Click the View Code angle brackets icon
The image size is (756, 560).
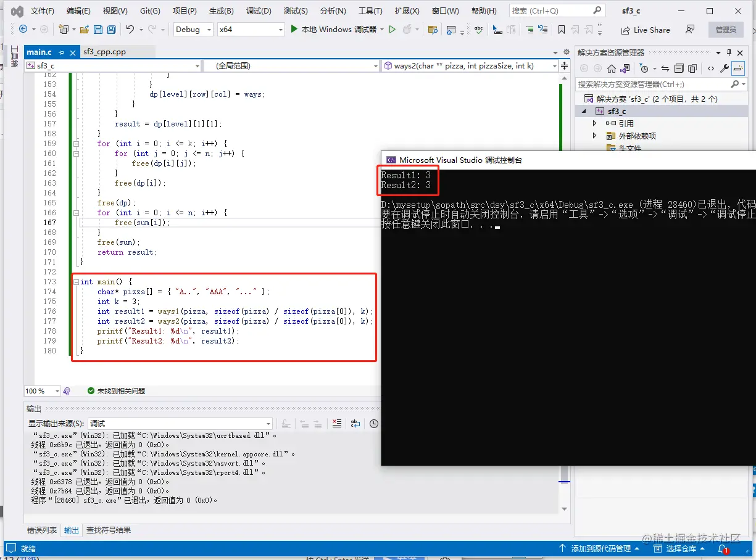pos(711,68)
